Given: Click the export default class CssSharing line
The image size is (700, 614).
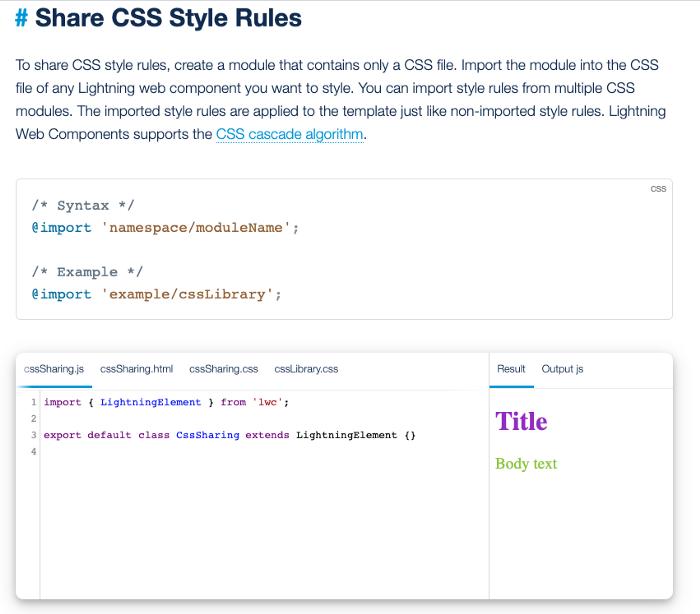Looking at the screenshot, I should point(230,435).
